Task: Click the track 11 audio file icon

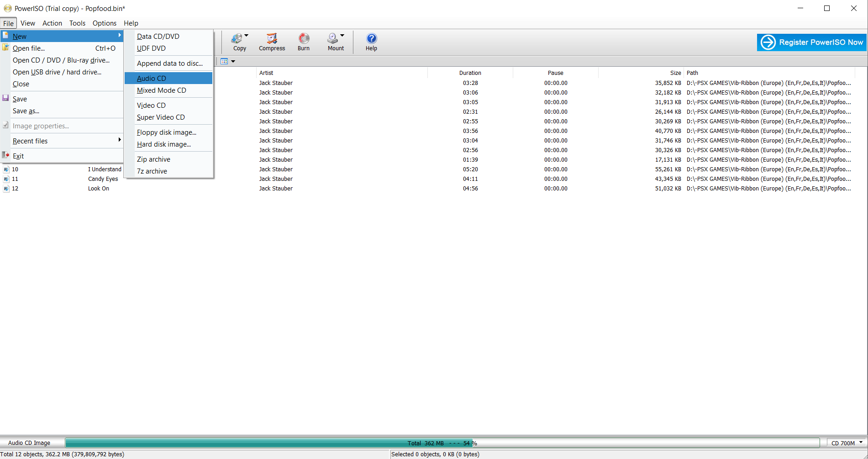Action: (6, 179)
